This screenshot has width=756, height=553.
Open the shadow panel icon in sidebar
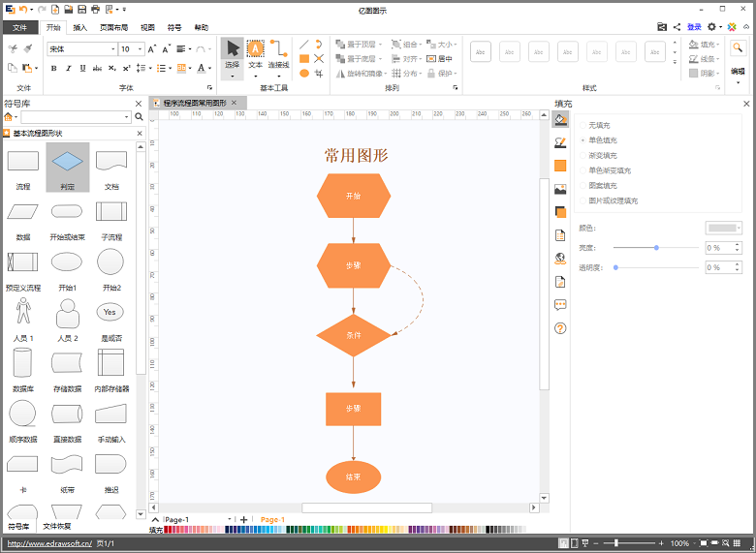point(560,212)
